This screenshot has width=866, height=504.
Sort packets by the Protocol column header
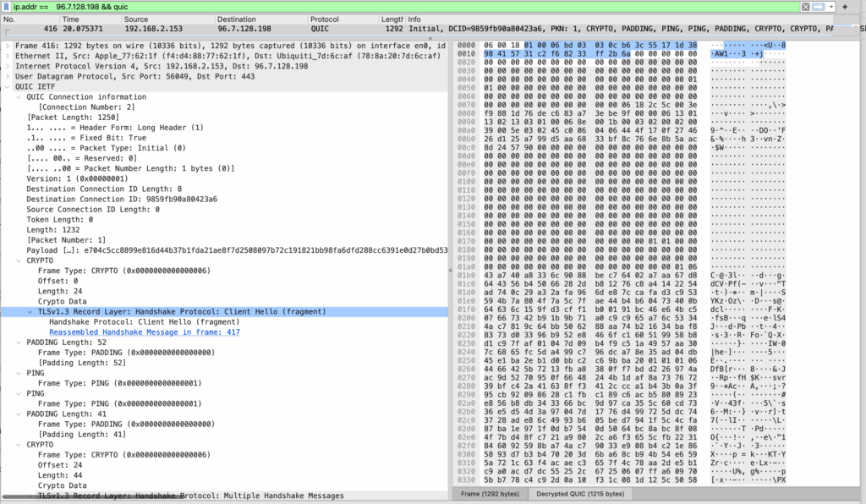pos(343,19)
